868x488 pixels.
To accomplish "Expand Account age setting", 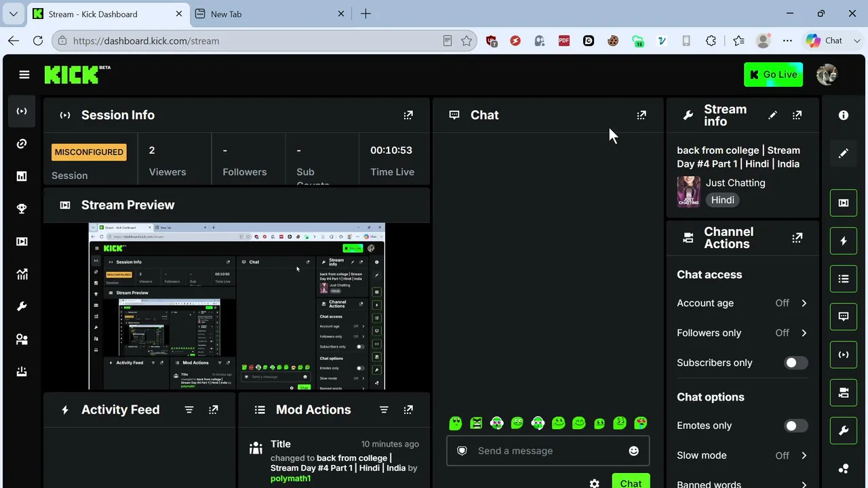I will click(742, 303).
